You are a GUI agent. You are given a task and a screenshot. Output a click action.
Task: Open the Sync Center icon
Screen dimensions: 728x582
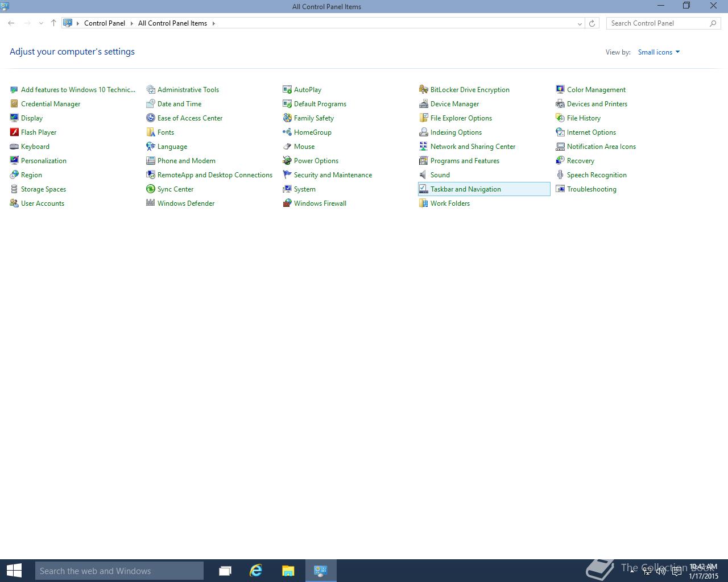point(151,189)
